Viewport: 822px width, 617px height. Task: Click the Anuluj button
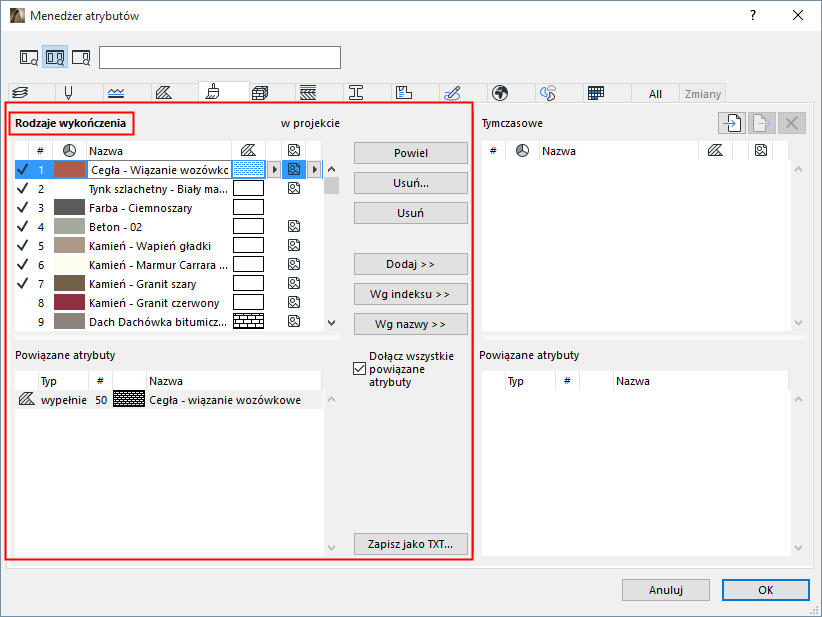pyautogui.click(x=666, y=590)
